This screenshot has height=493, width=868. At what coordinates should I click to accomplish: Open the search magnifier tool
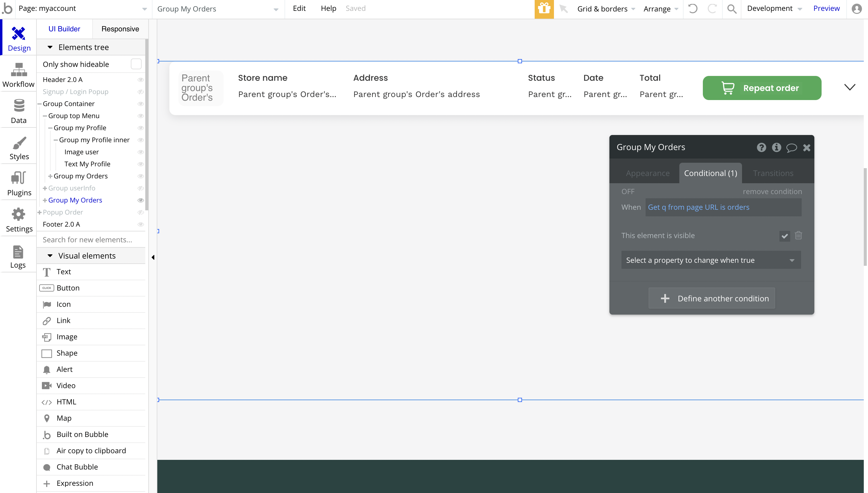coord(731,9)
